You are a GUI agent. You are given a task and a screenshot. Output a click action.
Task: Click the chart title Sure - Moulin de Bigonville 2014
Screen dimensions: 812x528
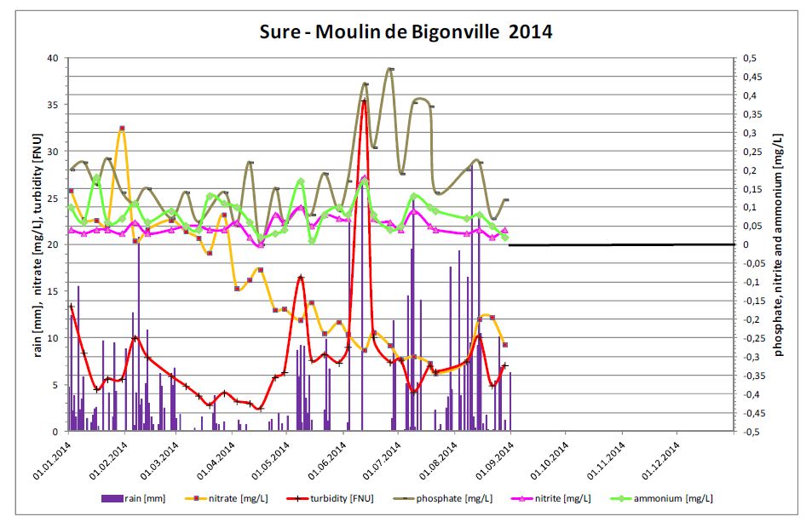tap(406, 32)
